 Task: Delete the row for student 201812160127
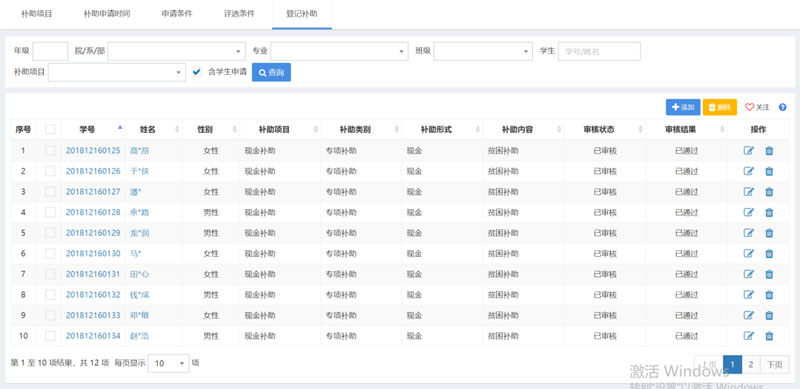[769, 192]
